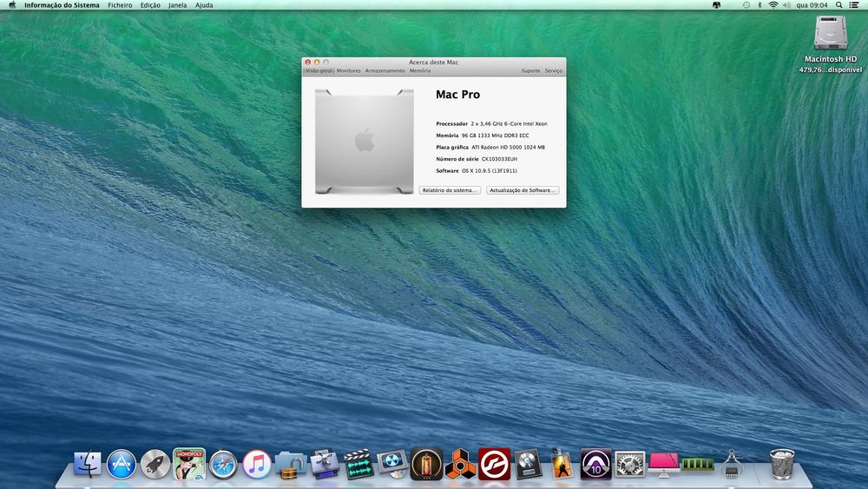Viewport: 868px width, 489px height.
Task: Launch Automator-style robot icon in dock
Action: tap(325, 464)
